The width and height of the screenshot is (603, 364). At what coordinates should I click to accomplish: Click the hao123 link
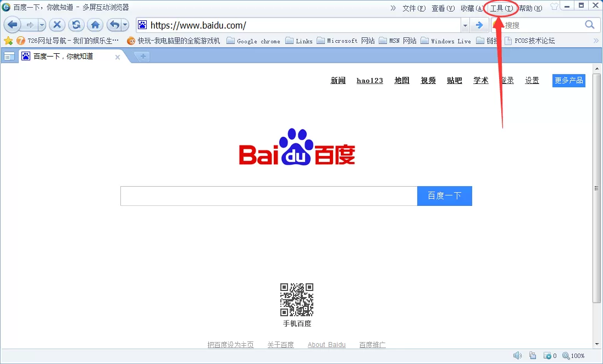pyautogui.click(x=369, y=80)
